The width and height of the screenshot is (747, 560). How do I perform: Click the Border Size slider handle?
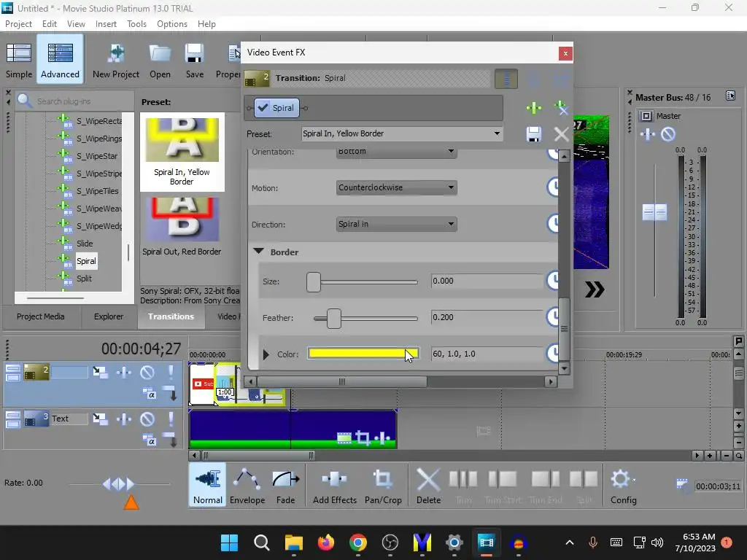(314, 282)
